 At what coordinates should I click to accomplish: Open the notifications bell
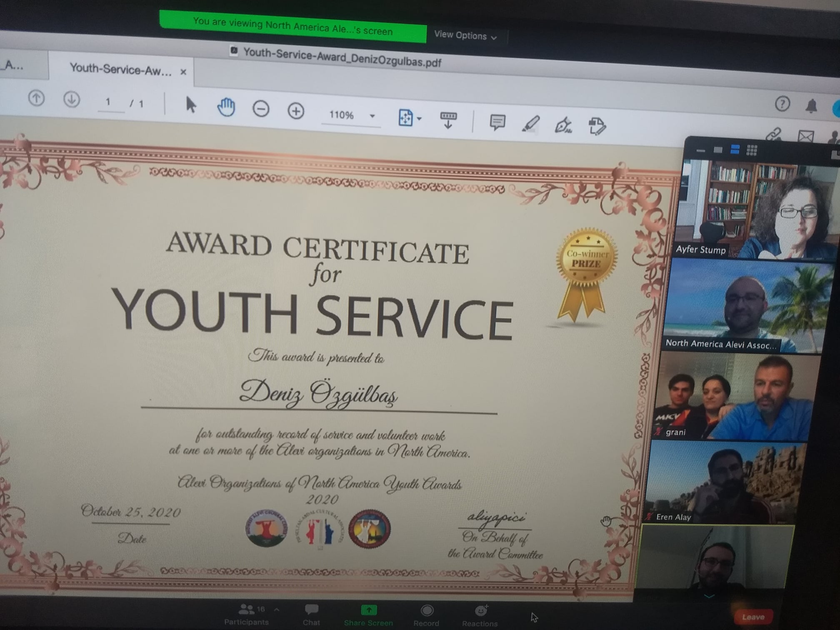pyautogui.click(x=811, y=106)
